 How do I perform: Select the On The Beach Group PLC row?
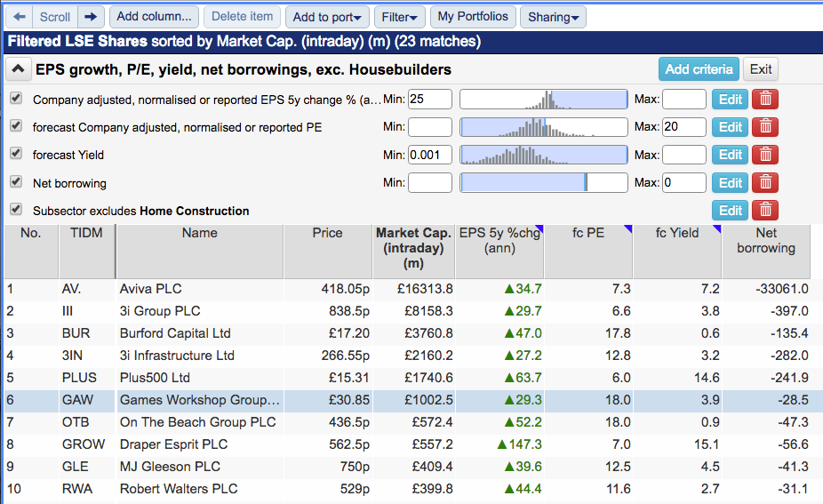point(413,422)
